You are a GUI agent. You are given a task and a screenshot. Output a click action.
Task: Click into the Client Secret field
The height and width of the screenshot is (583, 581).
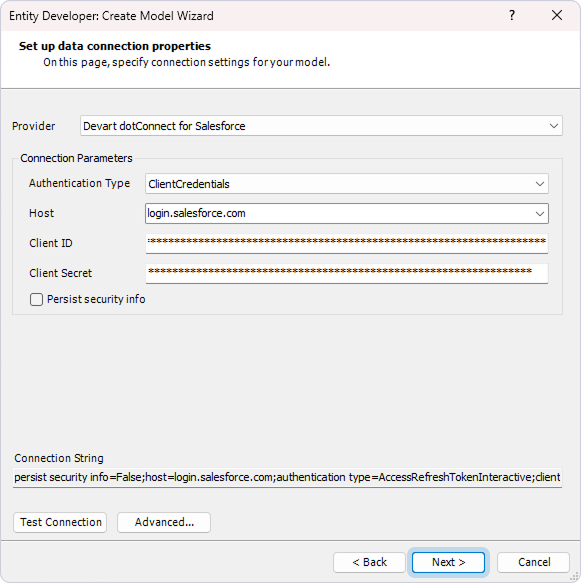click(x=346, y=273)
